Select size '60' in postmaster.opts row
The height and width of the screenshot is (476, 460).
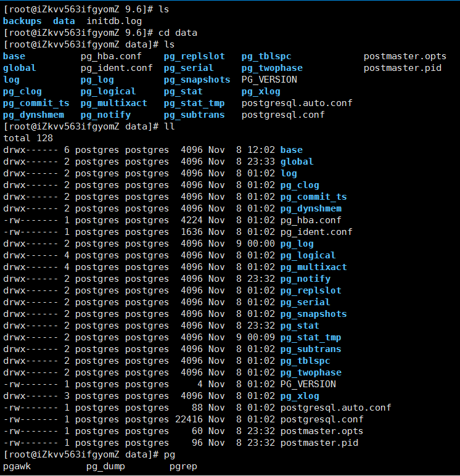click(197, 431)
